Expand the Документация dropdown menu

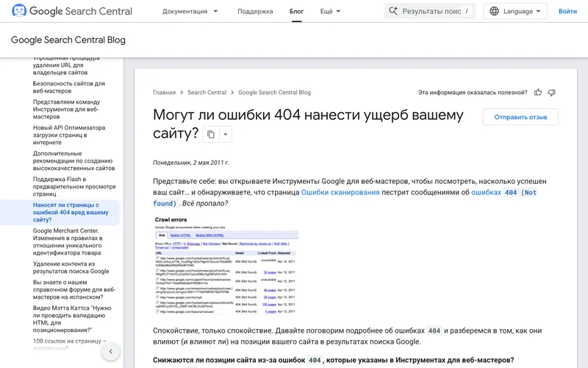(x=190, y=11)
